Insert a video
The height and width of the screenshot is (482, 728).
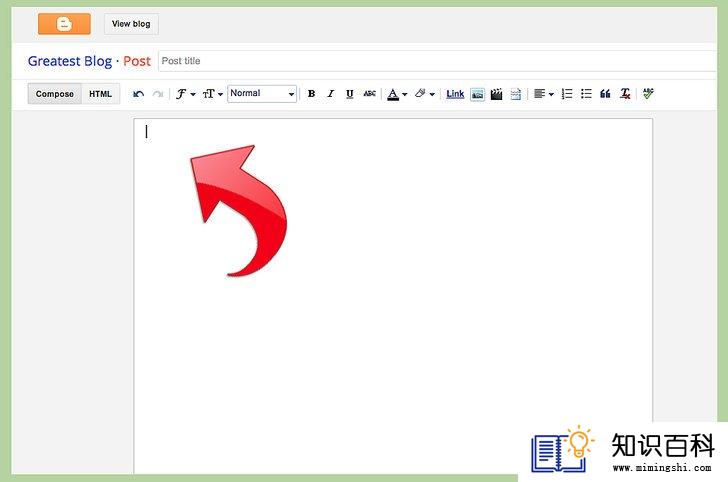click(496, 94)
